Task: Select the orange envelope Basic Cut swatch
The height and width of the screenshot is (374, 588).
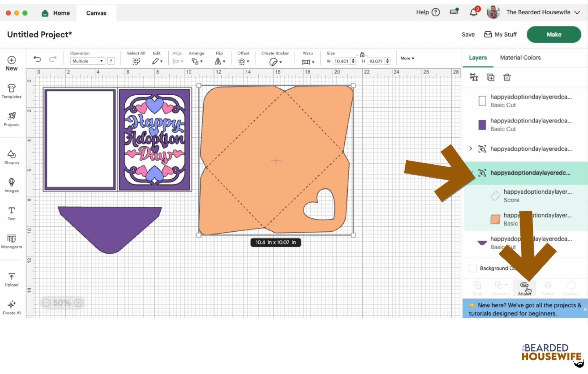Action: (x=495, y=219)
